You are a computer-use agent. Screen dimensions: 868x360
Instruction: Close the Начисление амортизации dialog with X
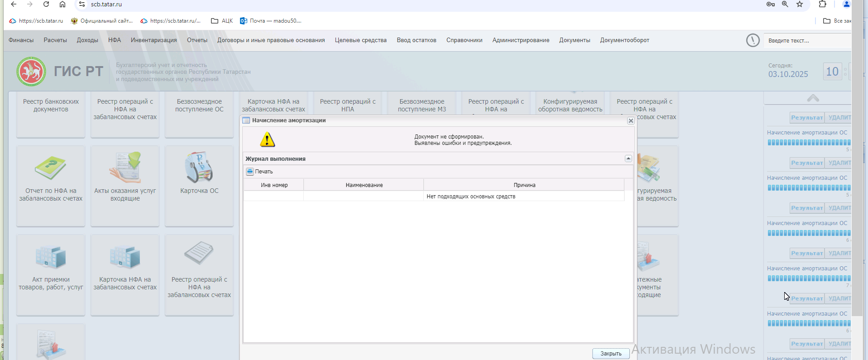(631, 120)
